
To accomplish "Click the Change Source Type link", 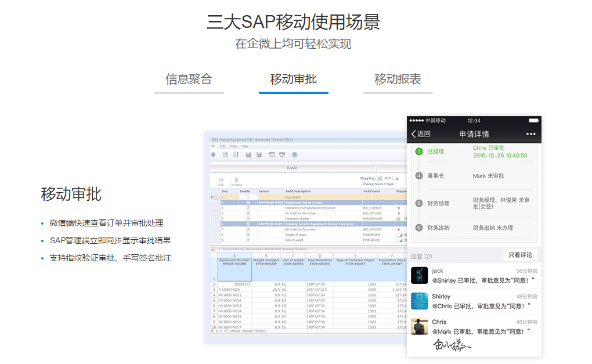I will coord(378,184).
